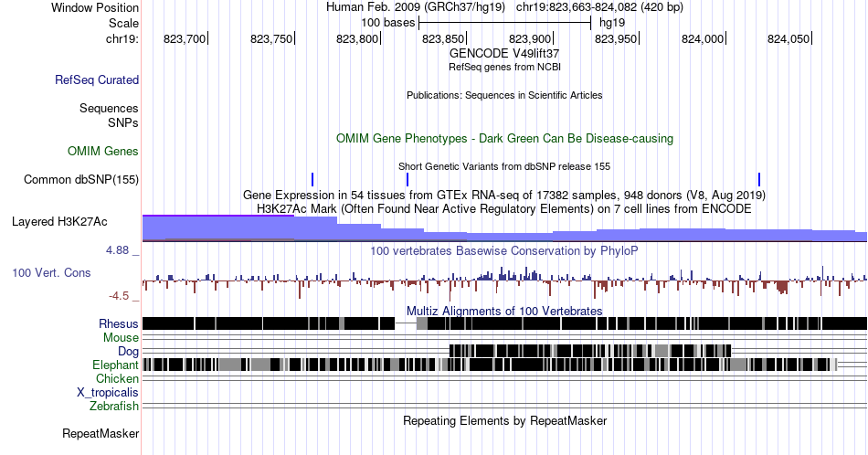
Task: Click the leftmost dbSNP variant marker
Action: pyautogui.click(x=312, y=179)
